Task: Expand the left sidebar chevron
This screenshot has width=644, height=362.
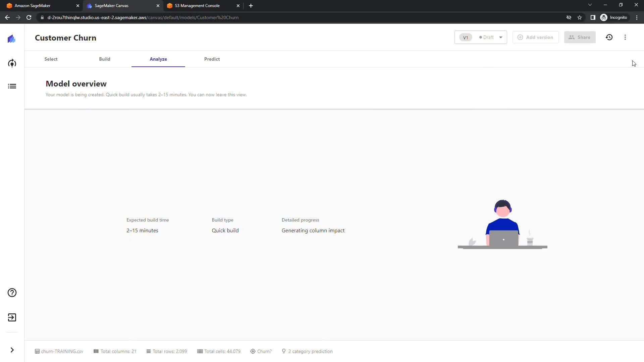Action: tap(12, 350)
